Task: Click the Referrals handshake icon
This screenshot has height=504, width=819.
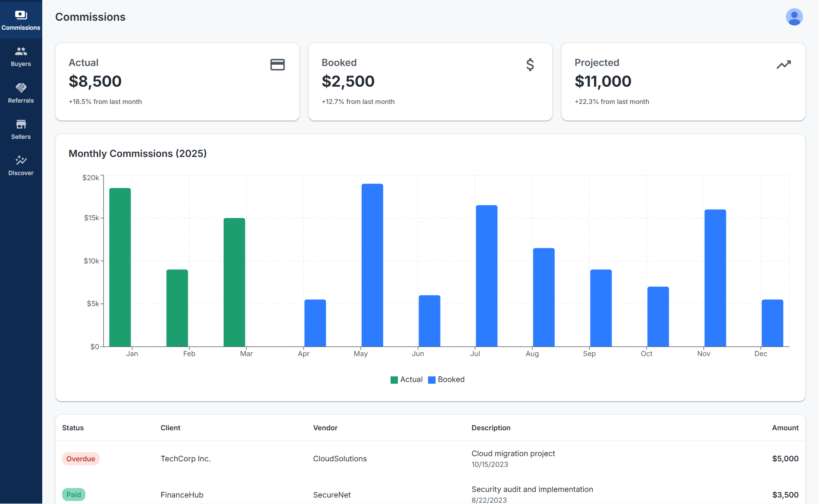Action: [x=21, y=88]
